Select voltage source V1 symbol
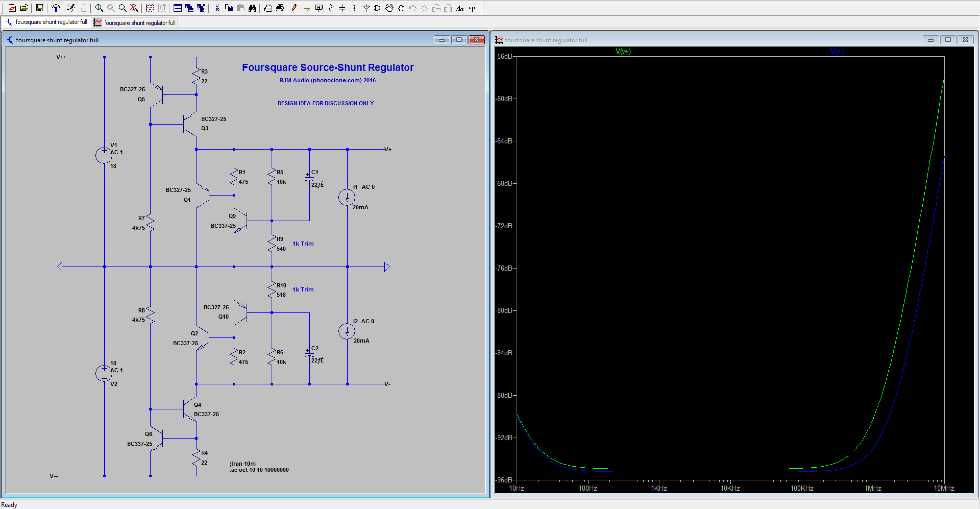 click(x=104, y=155)
